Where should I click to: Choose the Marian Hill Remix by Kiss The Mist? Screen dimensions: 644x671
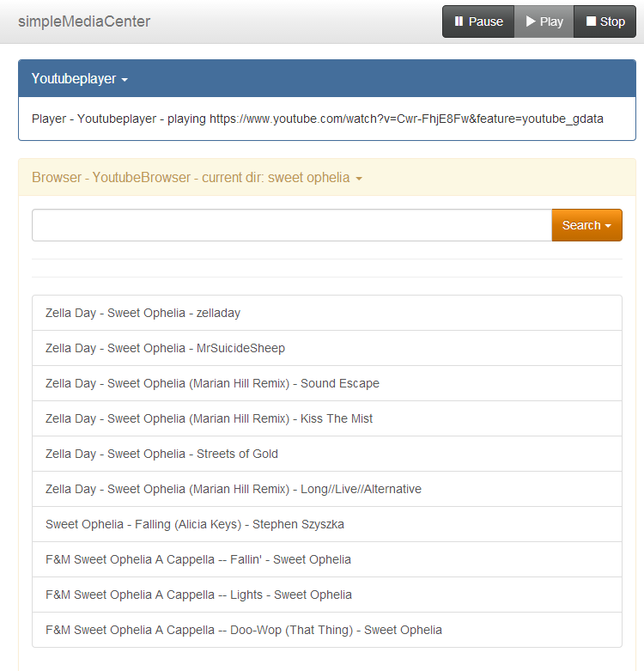(327, 418)
